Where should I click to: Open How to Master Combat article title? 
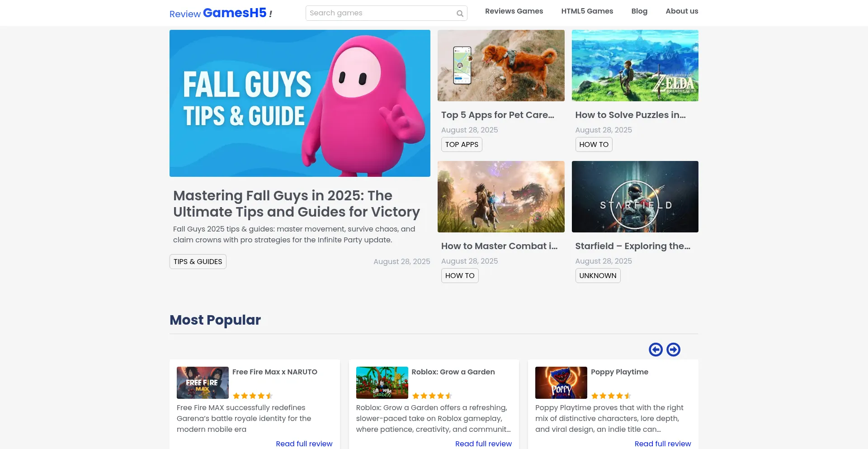pos(500,246)
